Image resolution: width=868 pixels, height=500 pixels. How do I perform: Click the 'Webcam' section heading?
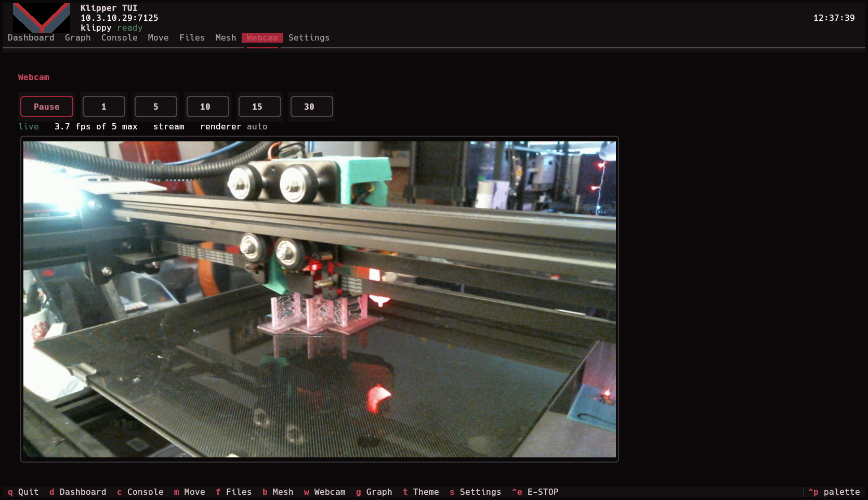click(34, 77)
